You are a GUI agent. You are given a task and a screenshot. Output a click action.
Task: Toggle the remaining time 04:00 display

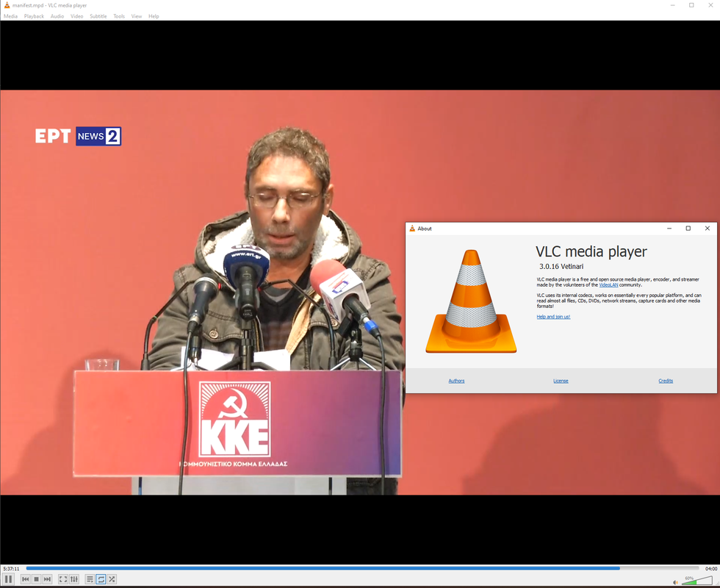click(x=711, y=569)
